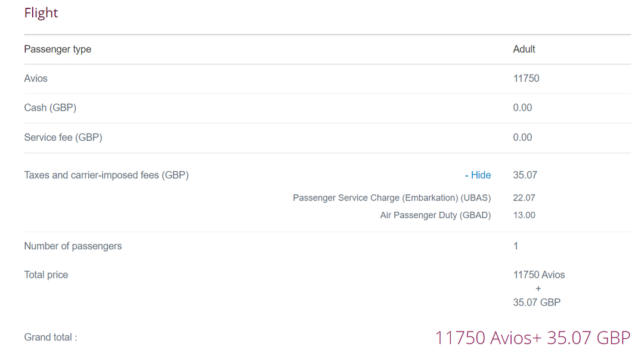The image size is (644, 356).
Task: Click the Air Passenger Duty (GBAD) entry
Action: [x=435, y=215]
